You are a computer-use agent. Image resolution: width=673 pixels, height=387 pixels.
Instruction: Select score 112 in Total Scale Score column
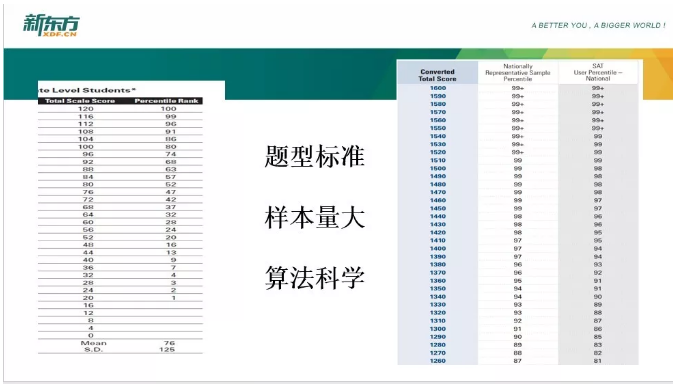tap(86, 124)
